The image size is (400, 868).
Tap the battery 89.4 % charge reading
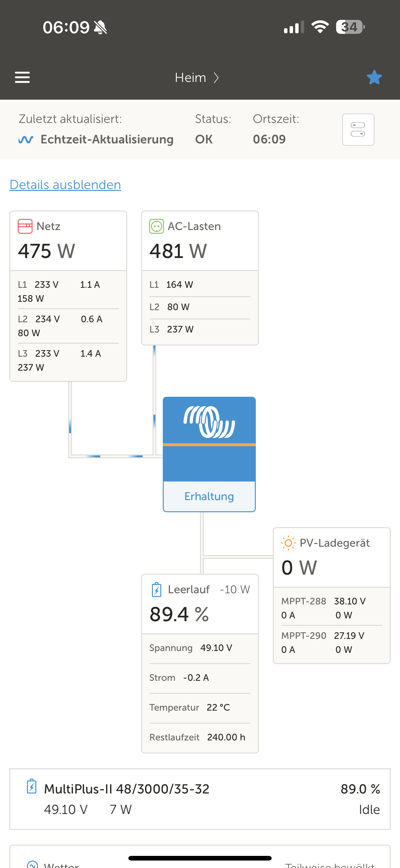(180, 614)
